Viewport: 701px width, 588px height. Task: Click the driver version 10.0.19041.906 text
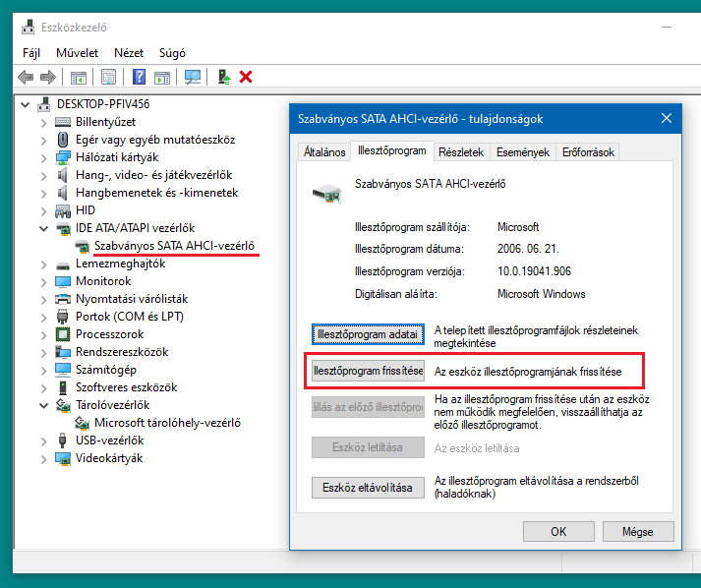click(534, 271)
